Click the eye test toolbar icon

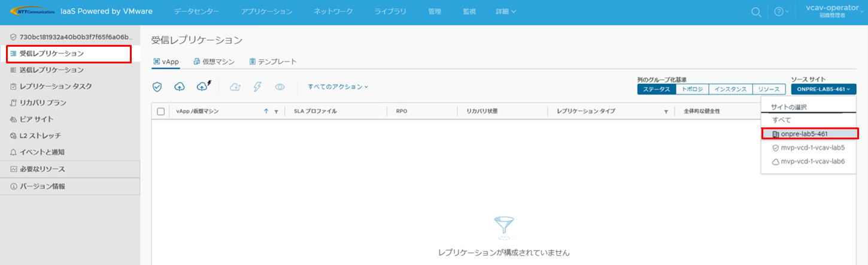[x=280, y=87]
